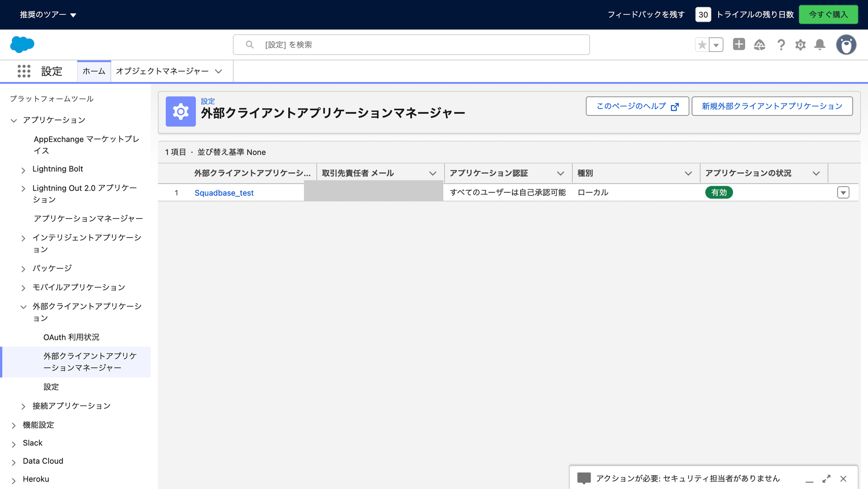Expand the security notification toast with diagonal arrows
Screen dimensions: 868x489
(x=826, y=479)
